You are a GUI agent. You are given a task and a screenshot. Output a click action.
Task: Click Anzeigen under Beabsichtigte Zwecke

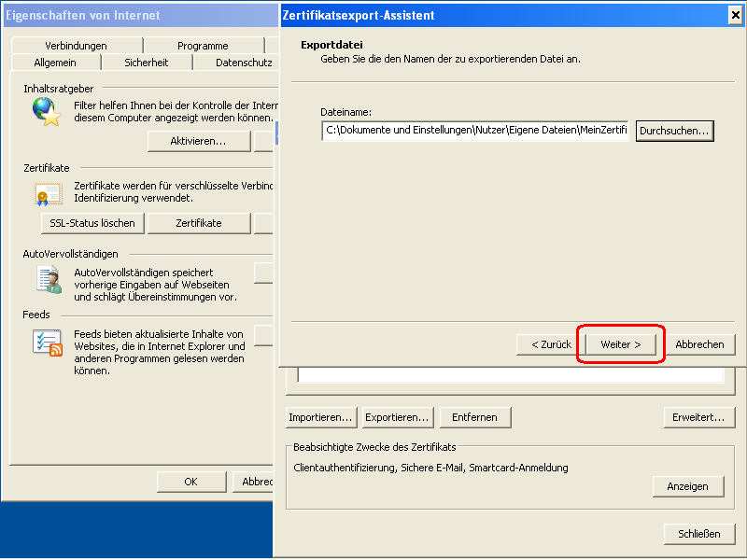tap(688, 486)
